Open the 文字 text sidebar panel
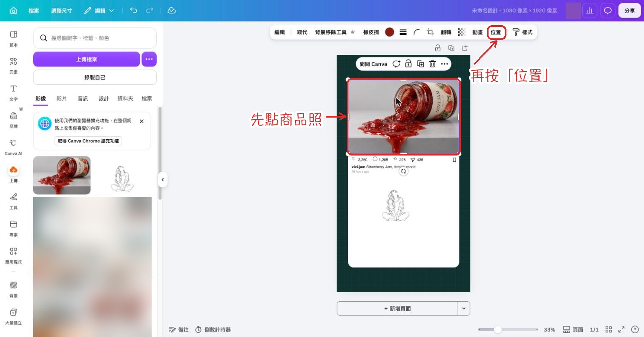 click(x=14, y=92)
